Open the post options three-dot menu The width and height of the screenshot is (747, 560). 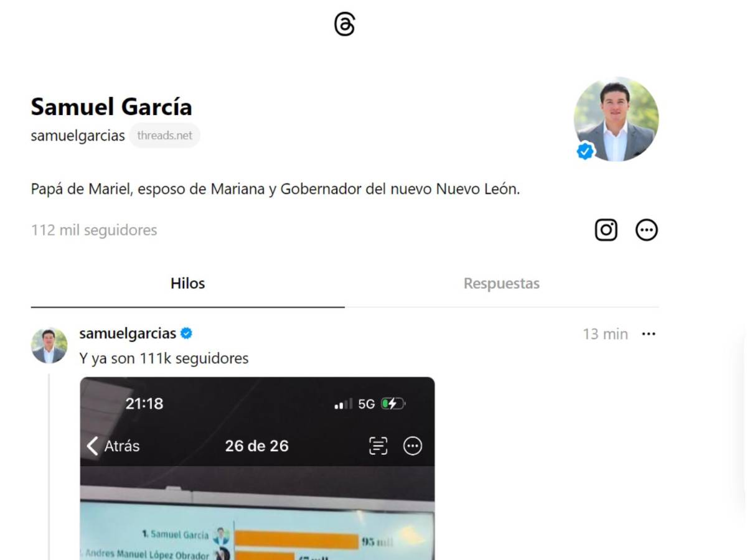(x=649, y=334)
